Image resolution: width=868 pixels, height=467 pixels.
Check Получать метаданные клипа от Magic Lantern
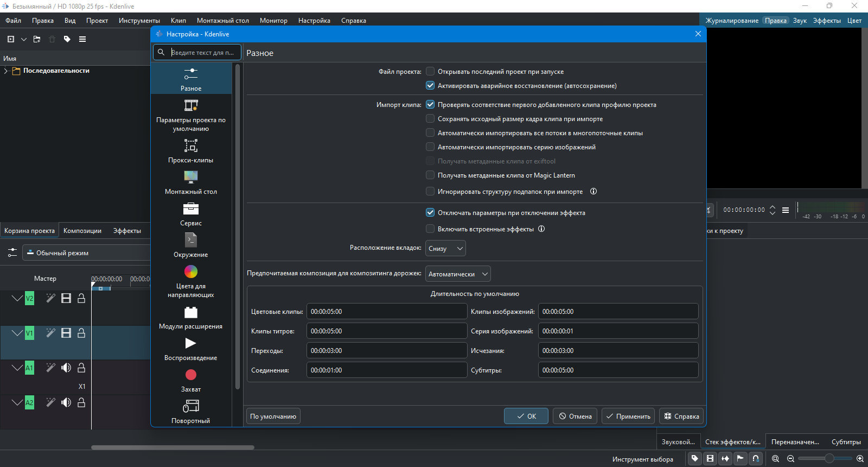point(430,175)
